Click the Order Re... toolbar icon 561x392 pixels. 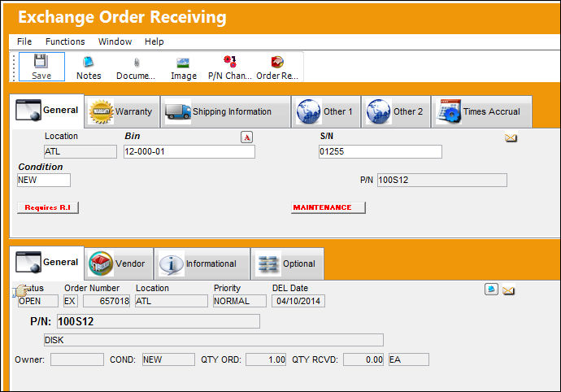point(277,67)
